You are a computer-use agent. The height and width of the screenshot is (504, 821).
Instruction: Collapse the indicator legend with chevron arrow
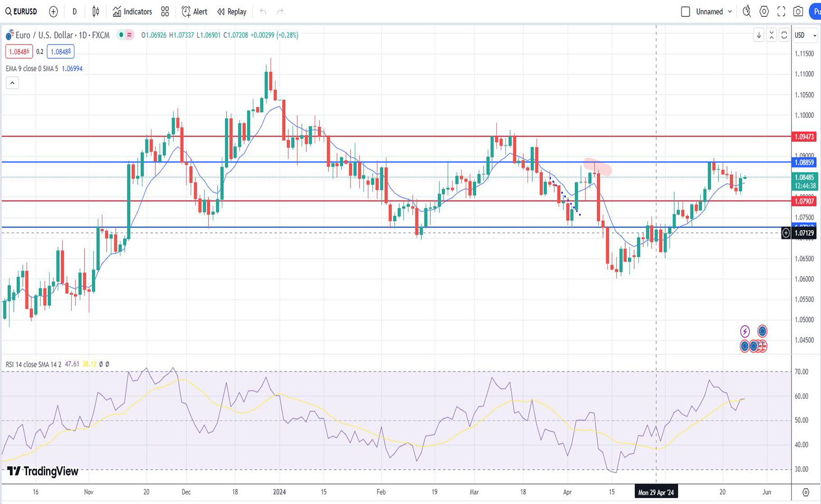12,83
